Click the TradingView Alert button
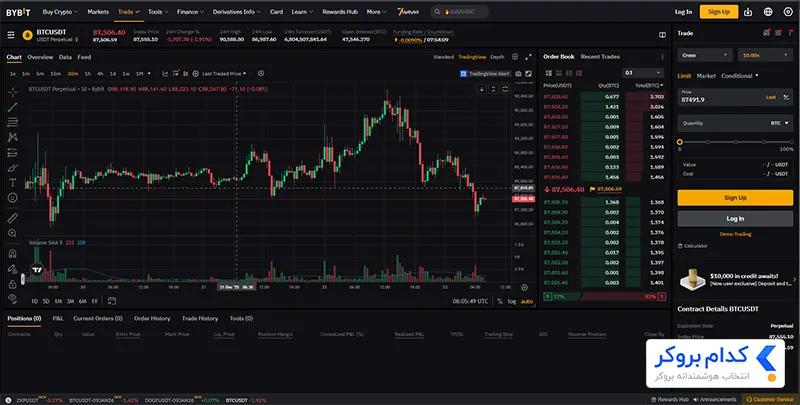Viewport: 800px width, 405px height. click(x=485, y=73)
